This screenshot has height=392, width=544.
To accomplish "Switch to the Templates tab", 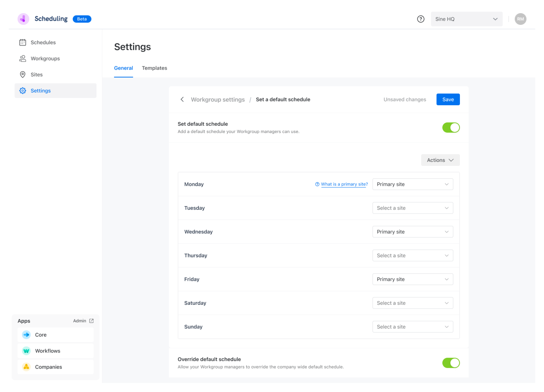I will [x=154, y=68].
